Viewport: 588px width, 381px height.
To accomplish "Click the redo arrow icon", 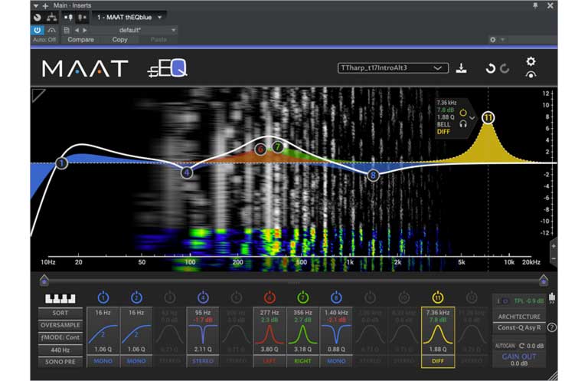I will point(505,68).
